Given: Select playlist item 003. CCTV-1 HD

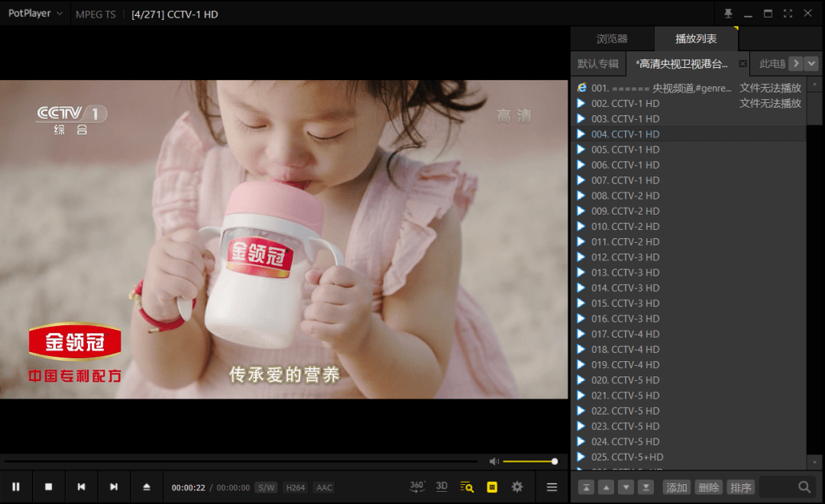Looking at the screenshot, I should (x=688, y=118).
